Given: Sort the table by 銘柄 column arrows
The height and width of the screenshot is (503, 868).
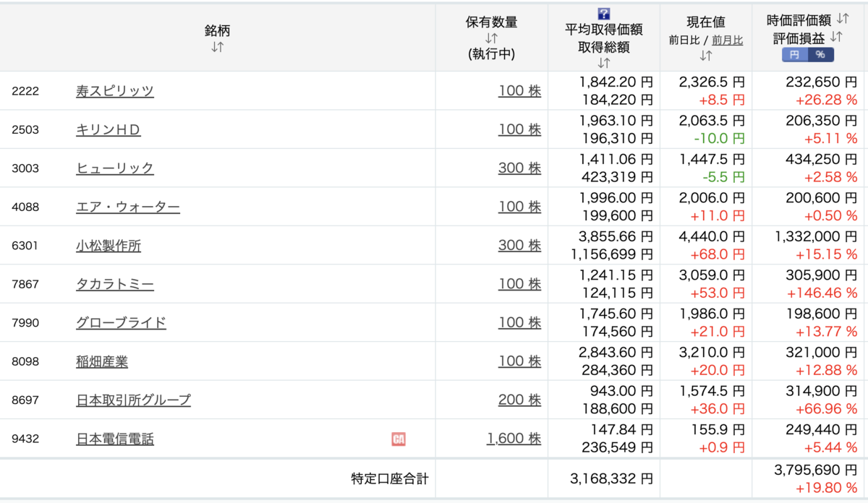Looking at the screenshot, I should tap(218, 47).
